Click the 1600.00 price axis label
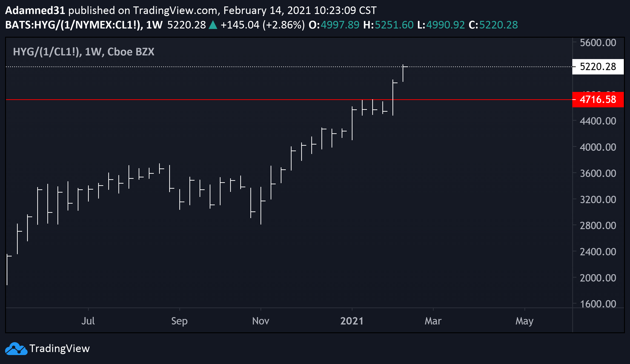 point(598,304)
